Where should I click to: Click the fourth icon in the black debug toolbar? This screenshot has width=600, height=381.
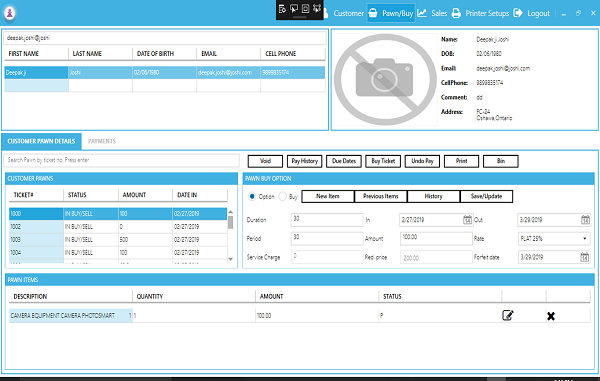pyautogui.click(x=317, y=8)
